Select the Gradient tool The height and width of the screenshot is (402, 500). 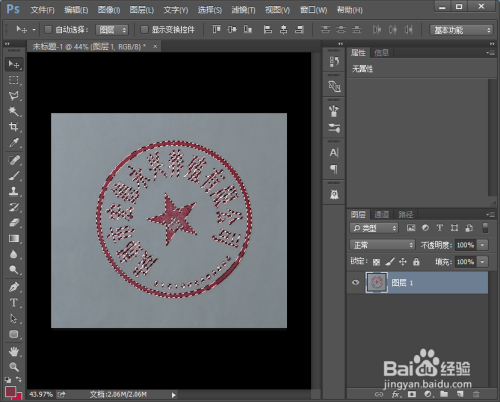tap(14, 238)
